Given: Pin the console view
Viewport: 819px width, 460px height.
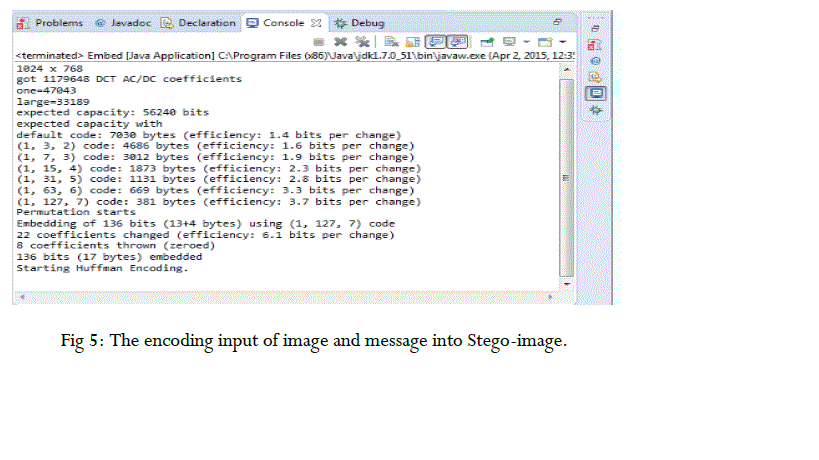Looking at the screenshot, I should (487, 42).
